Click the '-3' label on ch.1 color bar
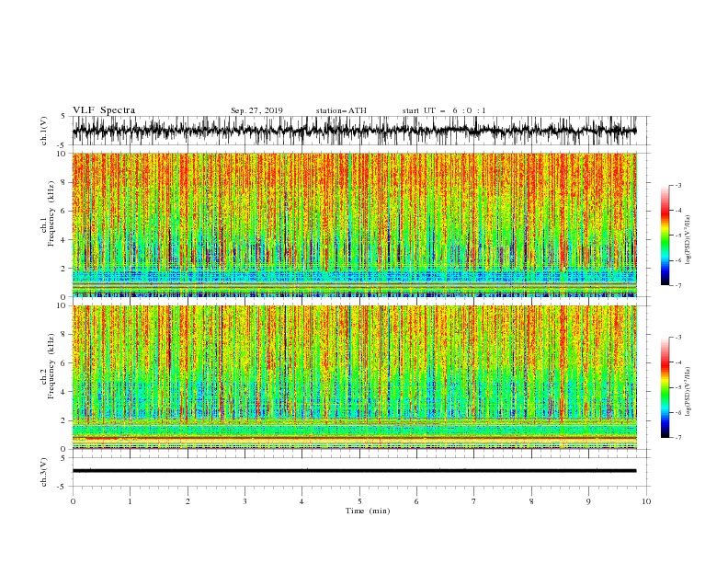 (x=677, y=185)
